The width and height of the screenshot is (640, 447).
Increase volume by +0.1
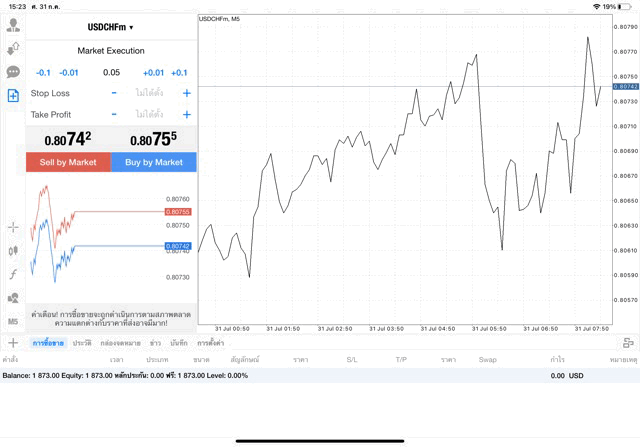[x=179, y=73]
